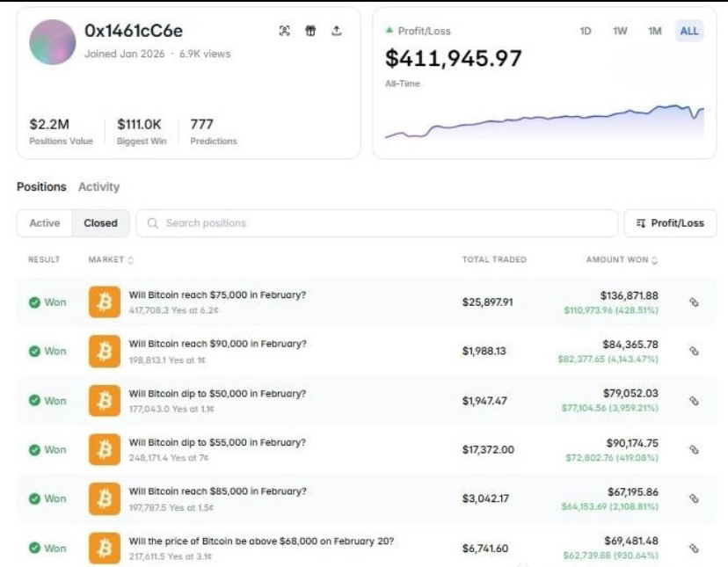Click amount won $136,871.88
The image size is (728, 567).
pyautogui.click(x=630, y=295)
